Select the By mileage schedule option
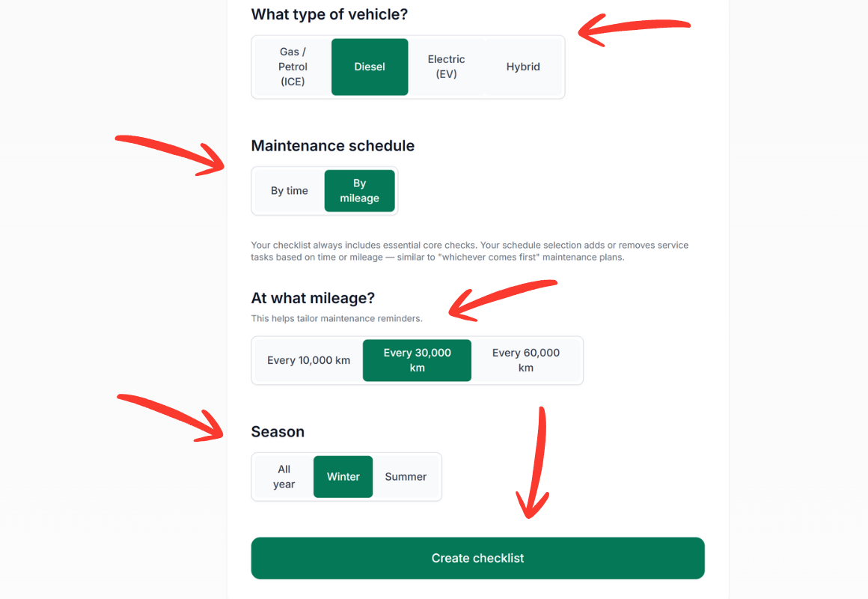Image resolution: width=868 pixels, height=599 pixels. point(360,190)
